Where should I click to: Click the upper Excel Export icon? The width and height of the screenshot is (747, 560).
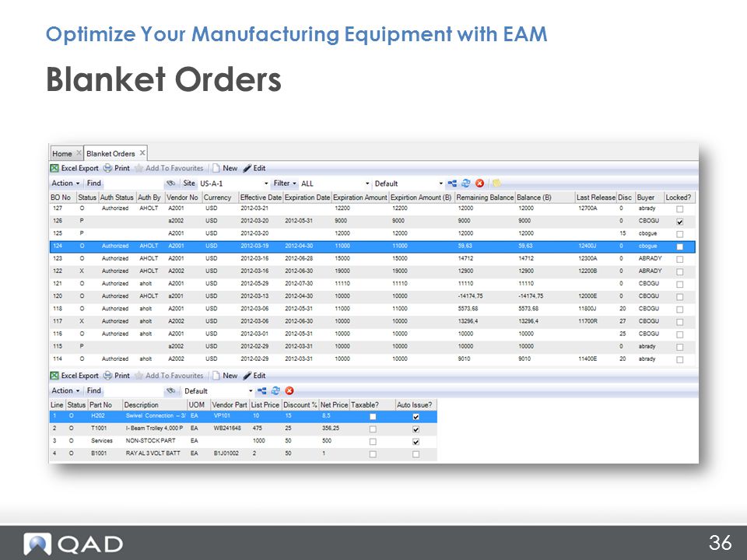click(x=54, y=168)
